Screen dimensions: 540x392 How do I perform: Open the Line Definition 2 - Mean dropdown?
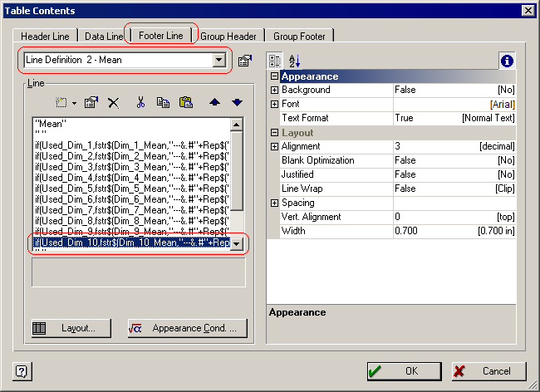(x=219, y=60)
